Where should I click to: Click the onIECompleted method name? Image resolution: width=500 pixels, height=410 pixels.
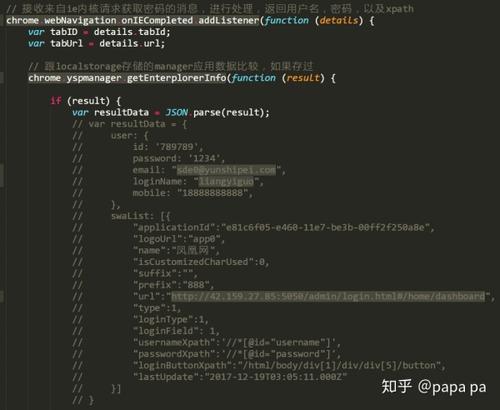click(157, 20)
